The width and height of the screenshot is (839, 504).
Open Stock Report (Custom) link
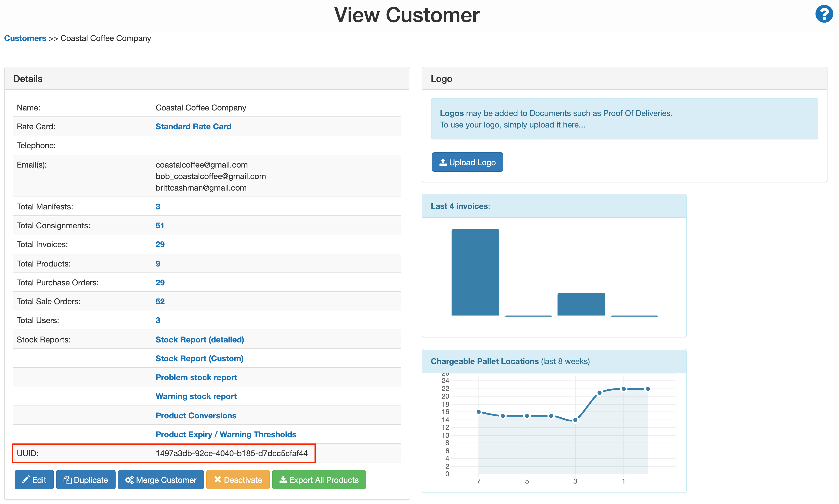[199, 358]
